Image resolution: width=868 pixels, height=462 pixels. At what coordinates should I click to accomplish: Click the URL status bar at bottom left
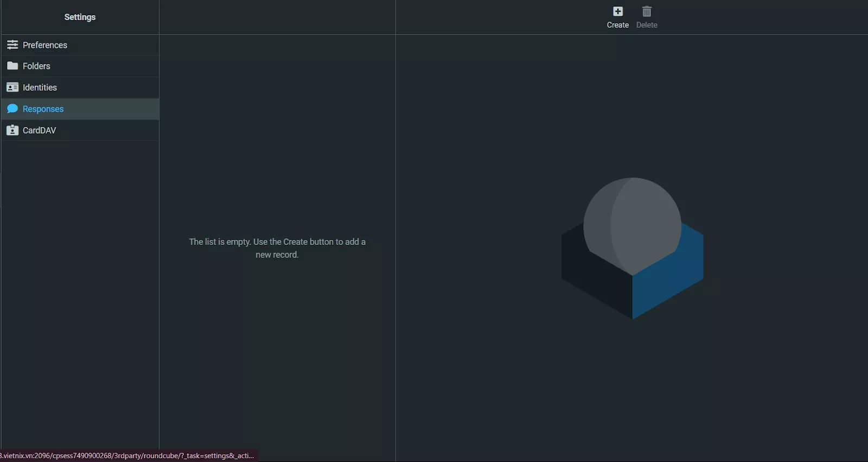pos(127,455)
